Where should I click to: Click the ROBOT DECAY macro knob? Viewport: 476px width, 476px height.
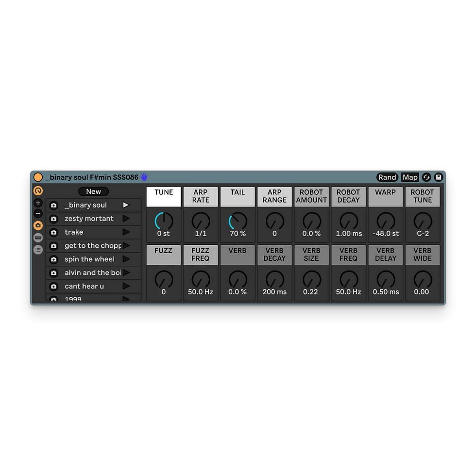[x=349, y=221]
